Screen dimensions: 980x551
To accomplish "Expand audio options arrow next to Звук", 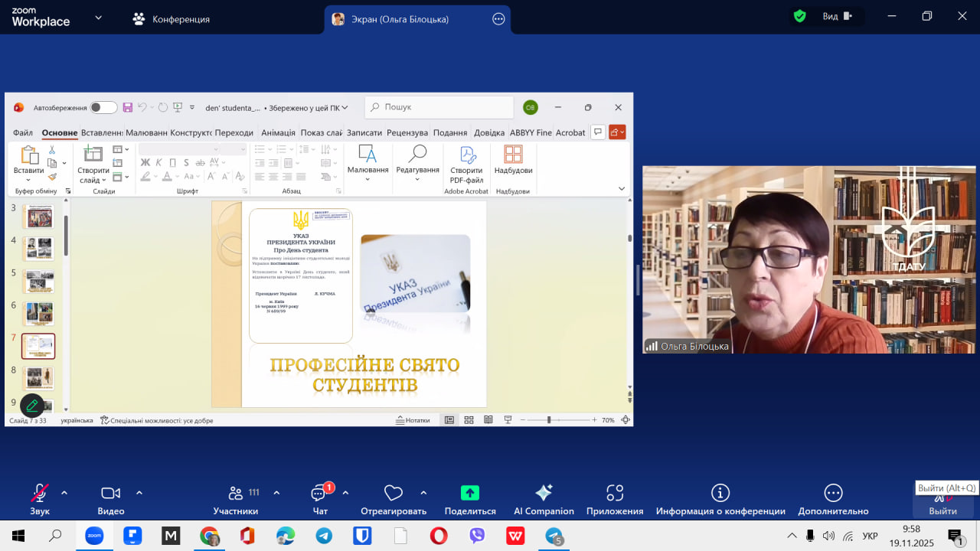I will (x=64, y=493).
